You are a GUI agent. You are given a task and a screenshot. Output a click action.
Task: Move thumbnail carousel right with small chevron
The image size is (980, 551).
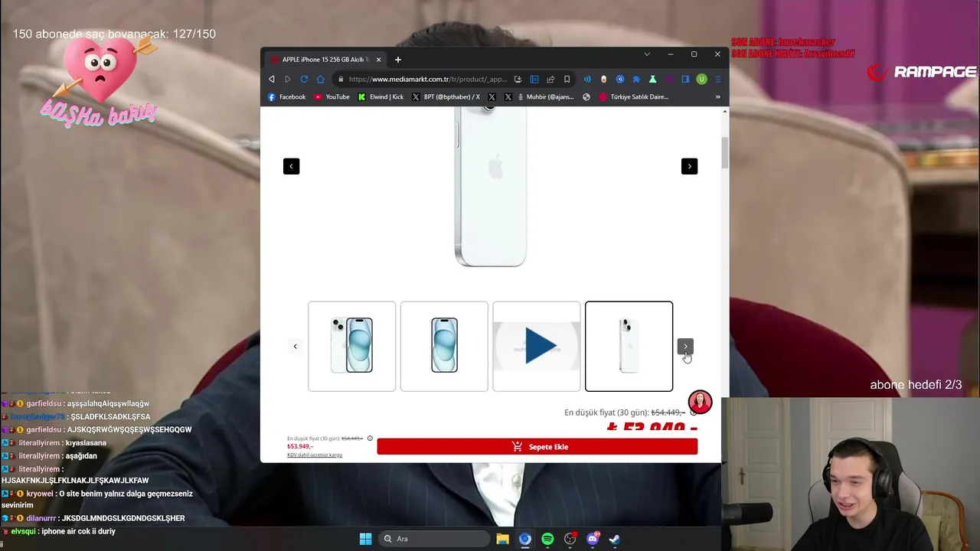tap(685, 347)
